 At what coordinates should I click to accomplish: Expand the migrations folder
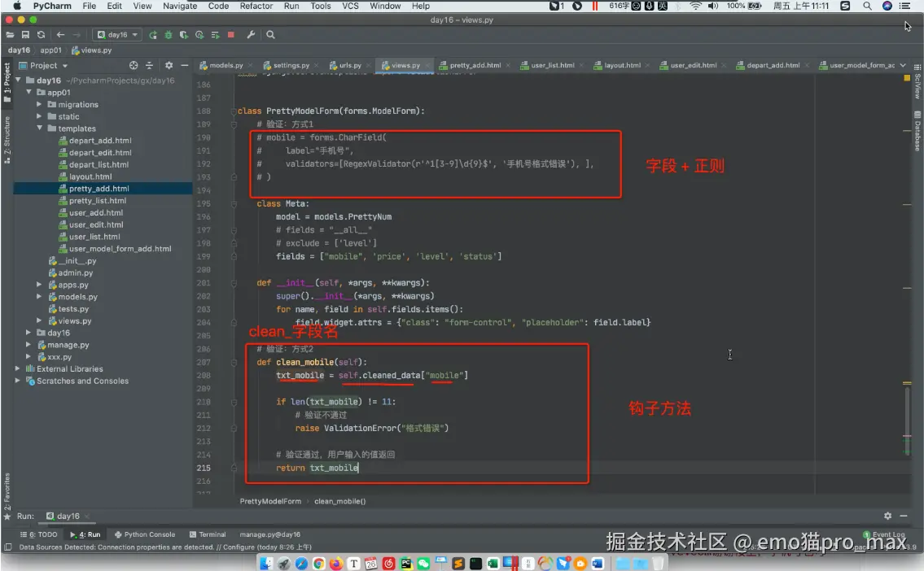pyautogui.click(x=39, y=104)
